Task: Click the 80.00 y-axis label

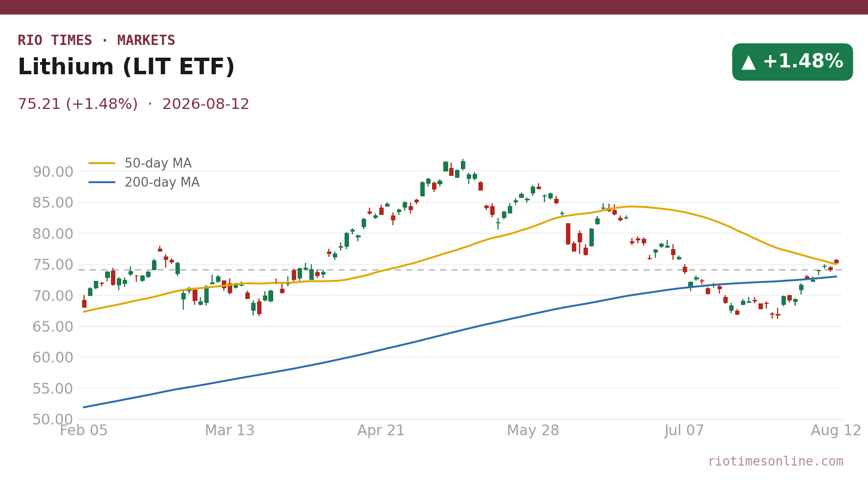Action: click(53, 233)
